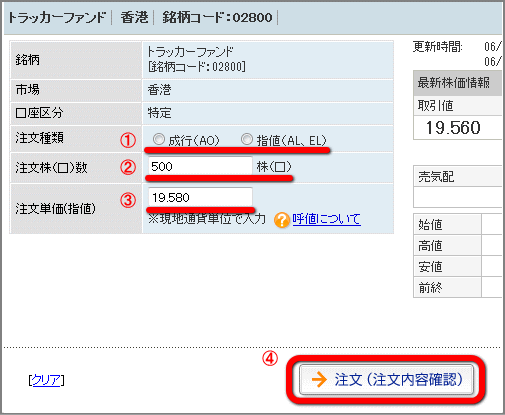The height and width of the screenshot is (415, 505).
Task: Click the 高値 high price row
Action: pyautogui.click(x=457, y=245)
